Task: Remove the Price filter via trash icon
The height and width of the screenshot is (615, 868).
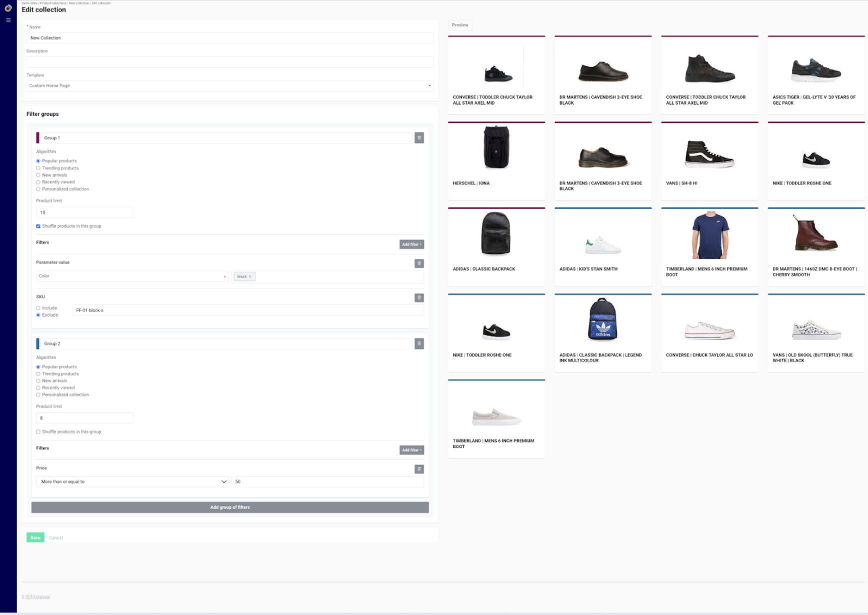Action: tap(419, 469)
